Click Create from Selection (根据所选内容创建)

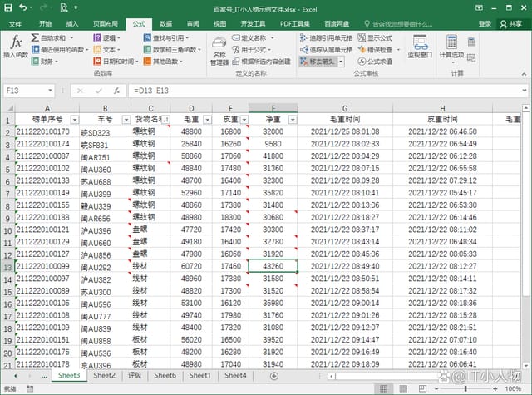pyautogui.click(x=261, y=62)
